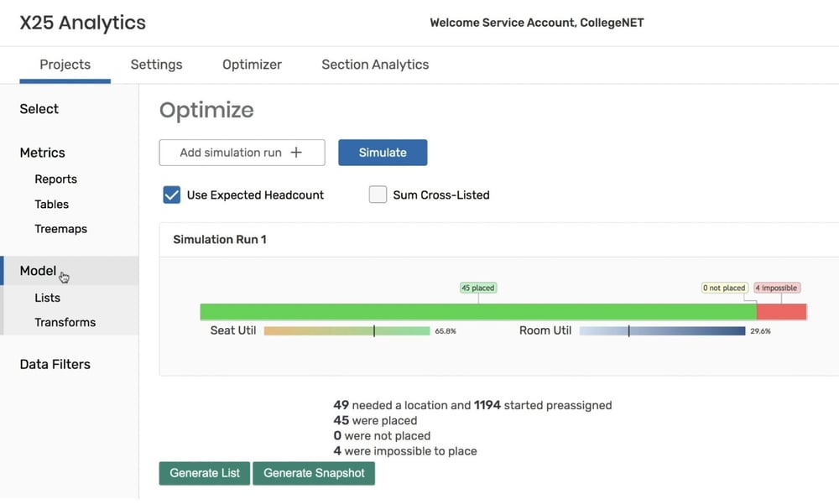Uncheck the Use Expected Headcount checkbox
The width and height of the screenshot is (839, 504).
pos(172,195)
